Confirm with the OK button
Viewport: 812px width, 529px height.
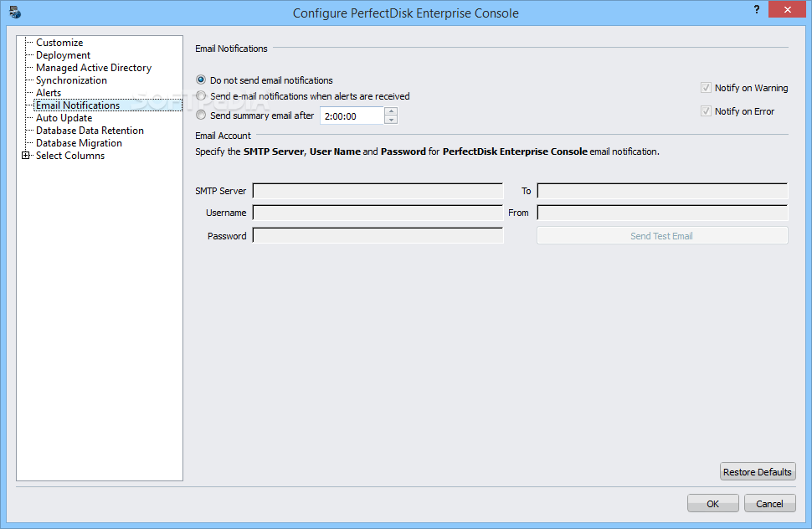pos(713,504)
